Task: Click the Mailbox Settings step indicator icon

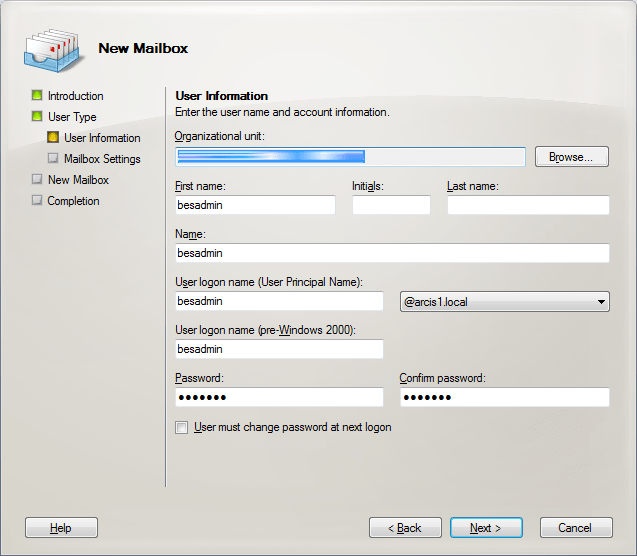Action: 53,159
